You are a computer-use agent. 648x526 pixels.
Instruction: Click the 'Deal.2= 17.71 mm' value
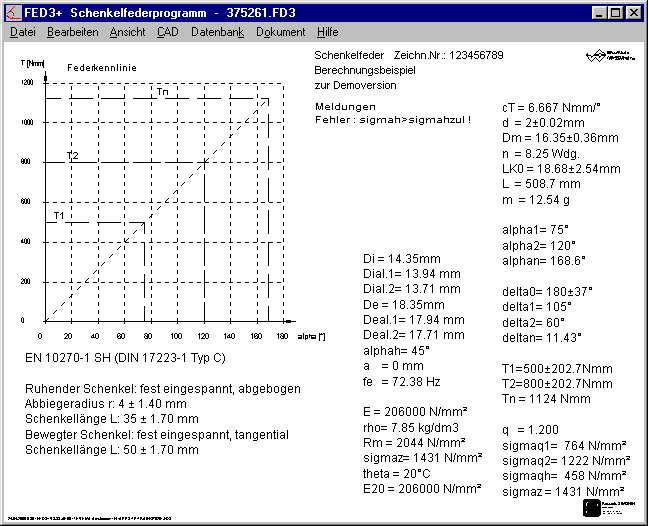click(414, 335)
